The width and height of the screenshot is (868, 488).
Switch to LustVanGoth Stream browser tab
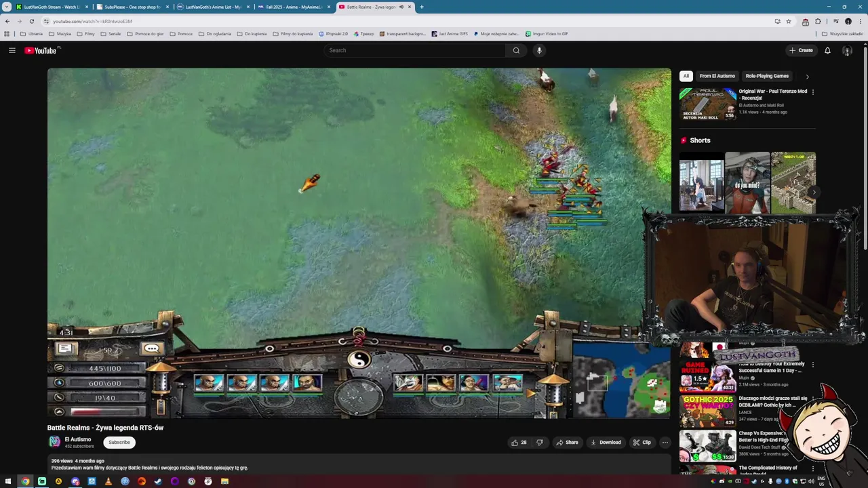coord(51,7)
